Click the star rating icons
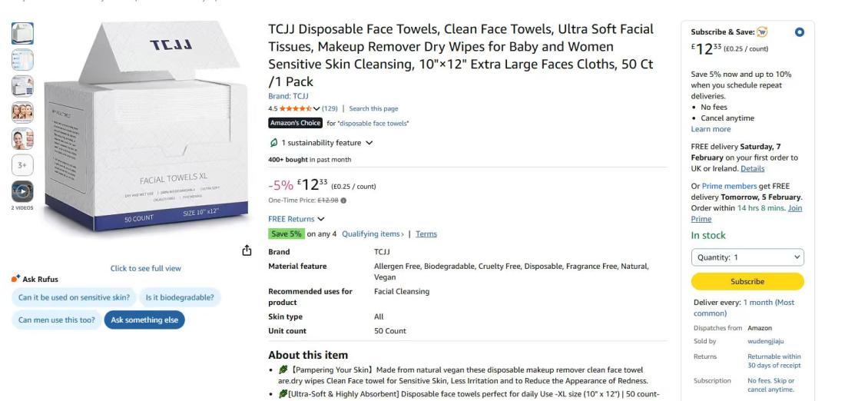The width and height of the screenshot is (868, 401). 295,108
